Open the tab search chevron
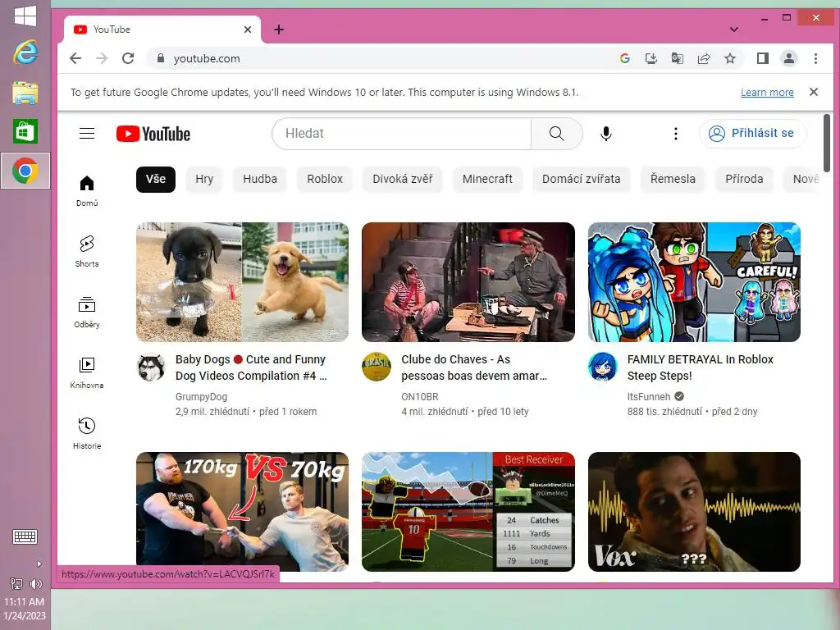The height and width of the screenshot is (630, 840). point(734,30)
